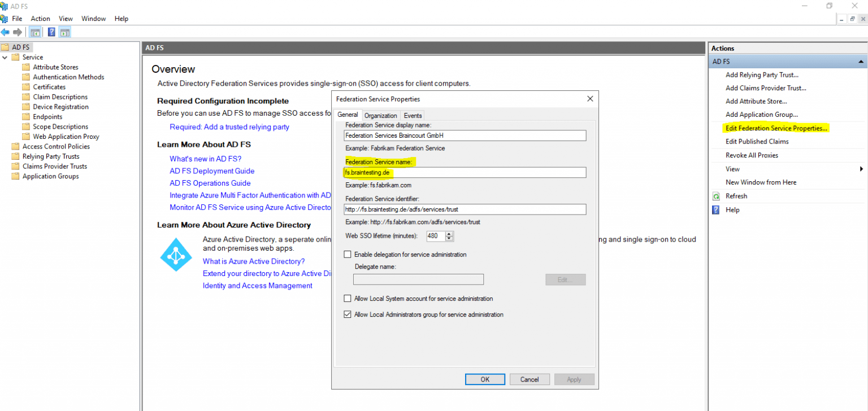Click the Azure Active Directory diamond logo
The height and width of the screenshot is (411, 868).
click(x=176, y=255)
